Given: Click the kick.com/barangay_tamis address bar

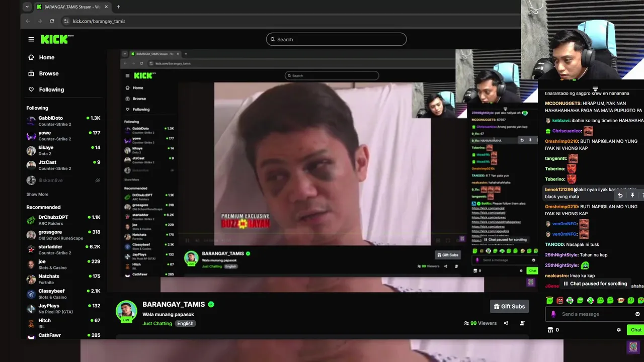Looking at the screenshot, I should (99, 21).
